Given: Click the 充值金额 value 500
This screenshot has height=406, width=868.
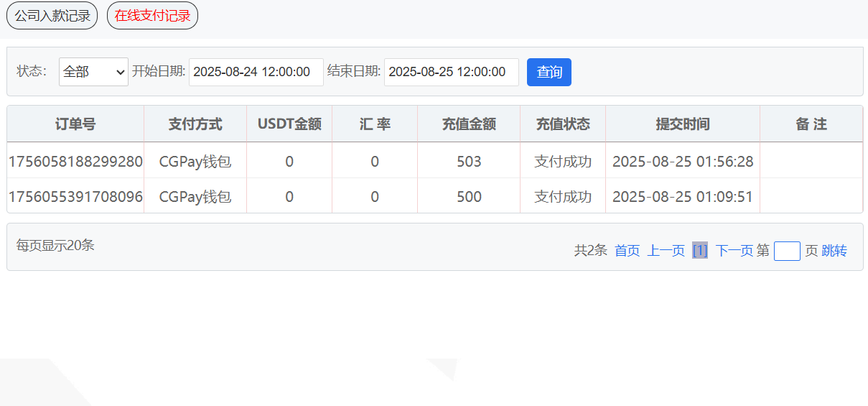Looking at the screenshot, I should pos(469,197).
